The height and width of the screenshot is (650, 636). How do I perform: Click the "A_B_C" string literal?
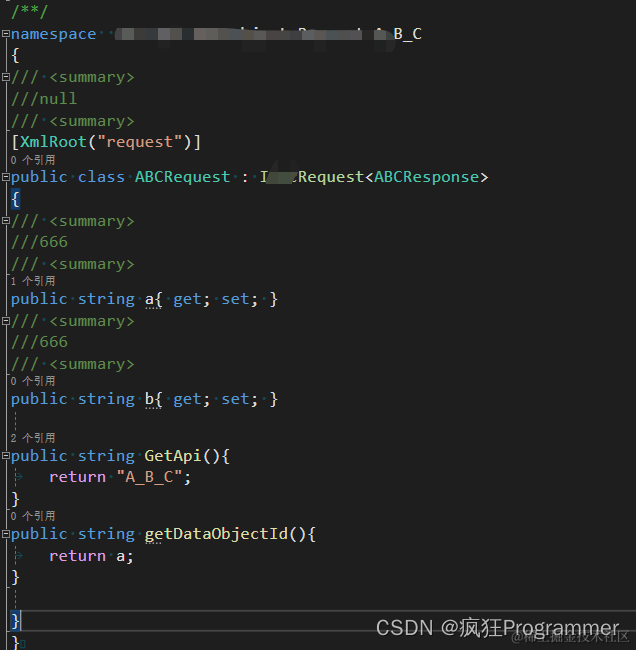pos(149,477)
